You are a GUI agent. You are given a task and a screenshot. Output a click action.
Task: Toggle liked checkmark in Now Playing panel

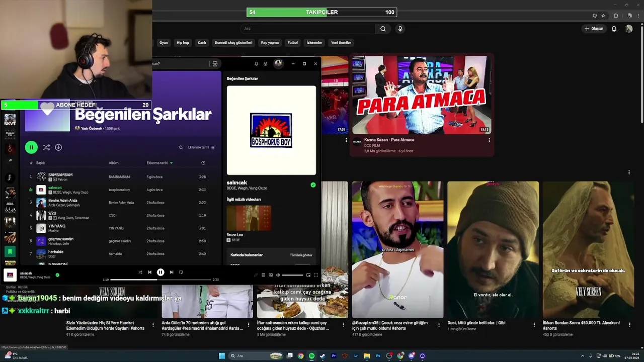(x=313, y=185)
